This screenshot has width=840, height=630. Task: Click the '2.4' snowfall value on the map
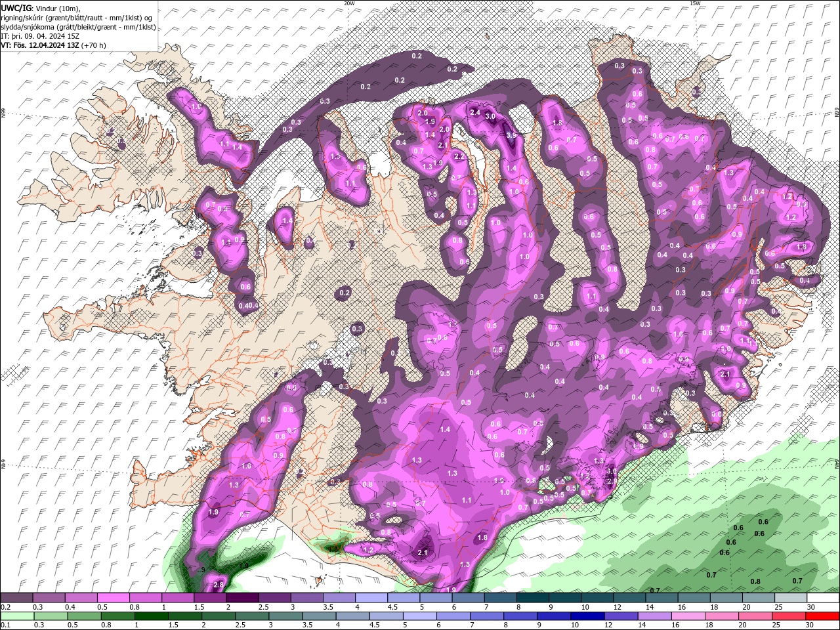476,112
